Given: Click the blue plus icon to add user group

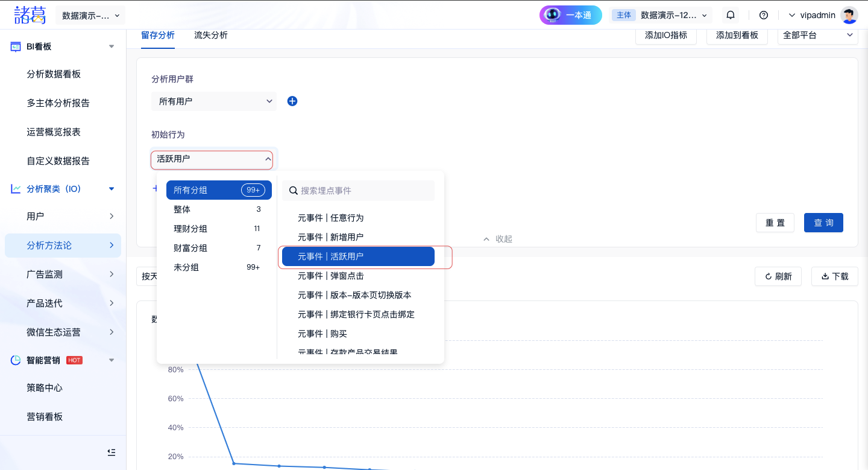Looking at the screenshot, I should pyautogui.click(x=292, y=101).
